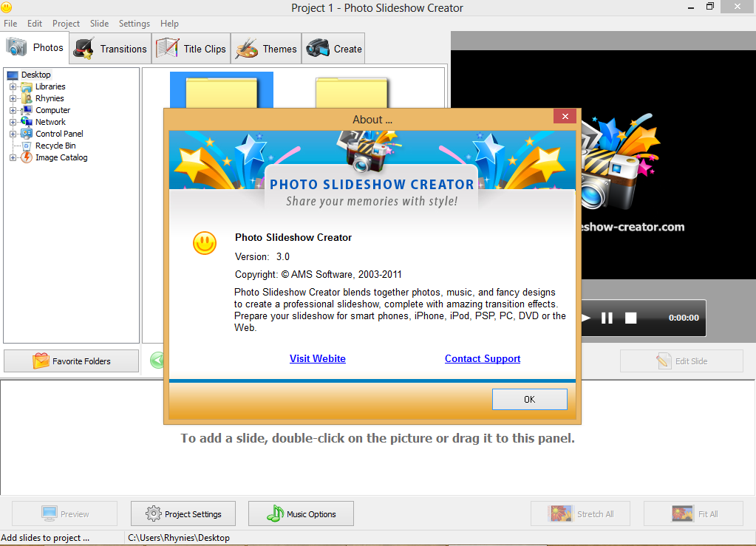Open the File menu
Screen dimensions: 756x546
[x=10, y=24]
